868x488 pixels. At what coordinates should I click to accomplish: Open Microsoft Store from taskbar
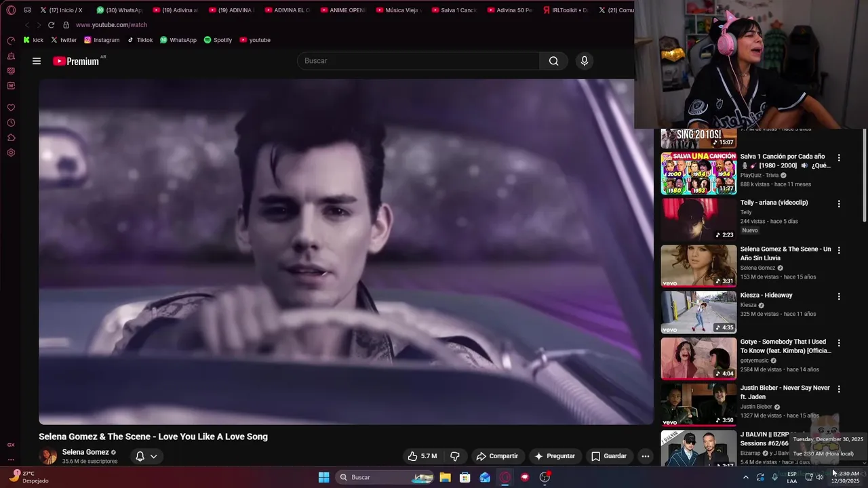pyautogui.click(x=465, y=477)
